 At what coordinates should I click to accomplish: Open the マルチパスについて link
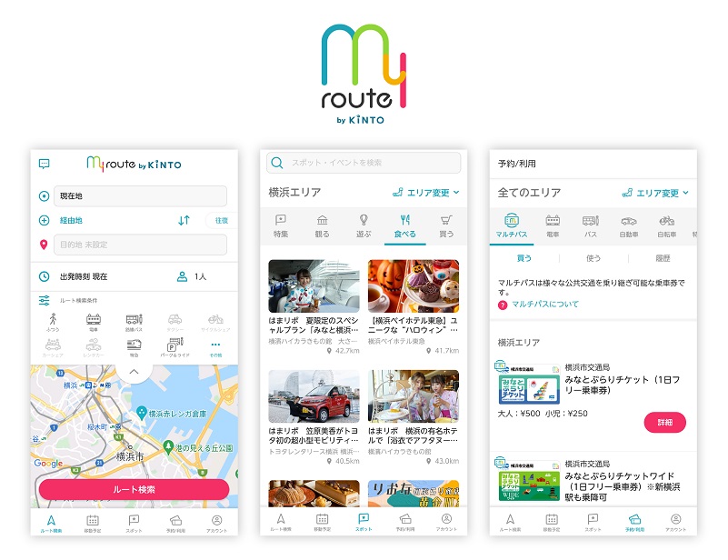tap(545, 305)
